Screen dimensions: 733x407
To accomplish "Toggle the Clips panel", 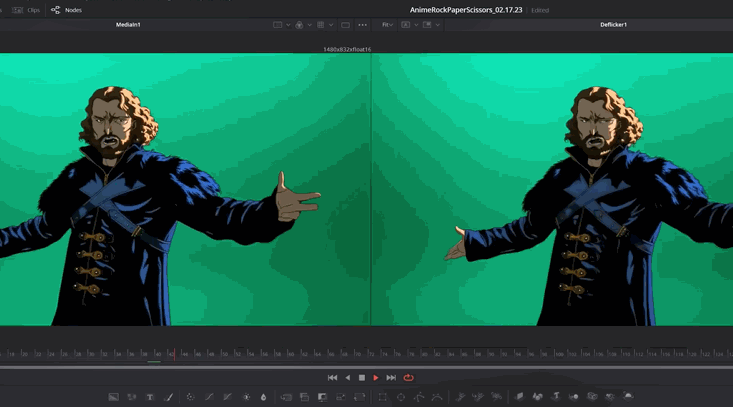I will point(26,10).
